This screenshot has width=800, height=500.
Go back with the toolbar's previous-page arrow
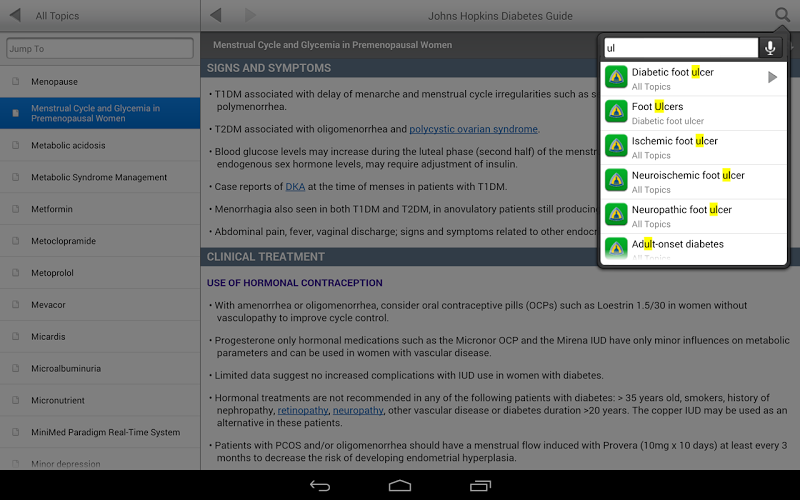click(216, 15)
